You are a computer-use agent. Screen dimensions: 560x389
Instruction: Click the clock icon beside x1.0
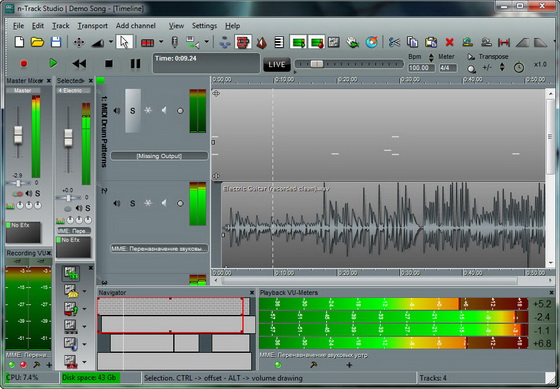click(519, 67)
